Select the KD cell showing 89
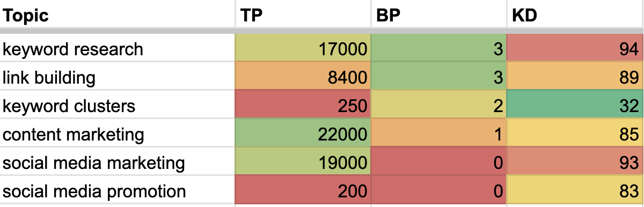 [x=574, y=78]
